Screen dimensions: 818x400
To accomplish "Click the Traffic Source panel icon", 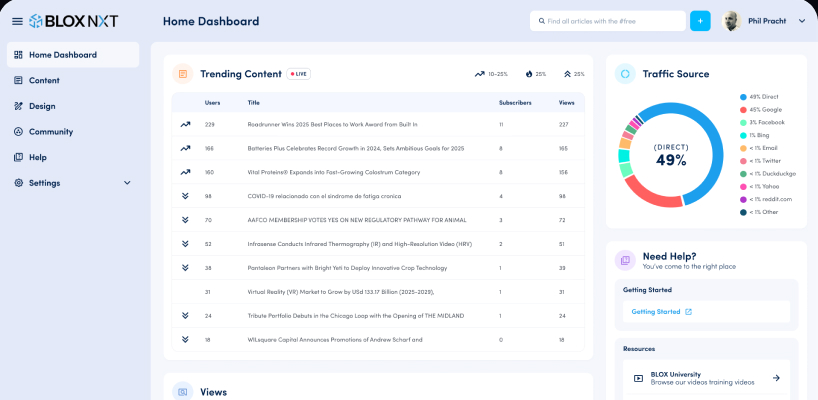I will pos(625,74).
